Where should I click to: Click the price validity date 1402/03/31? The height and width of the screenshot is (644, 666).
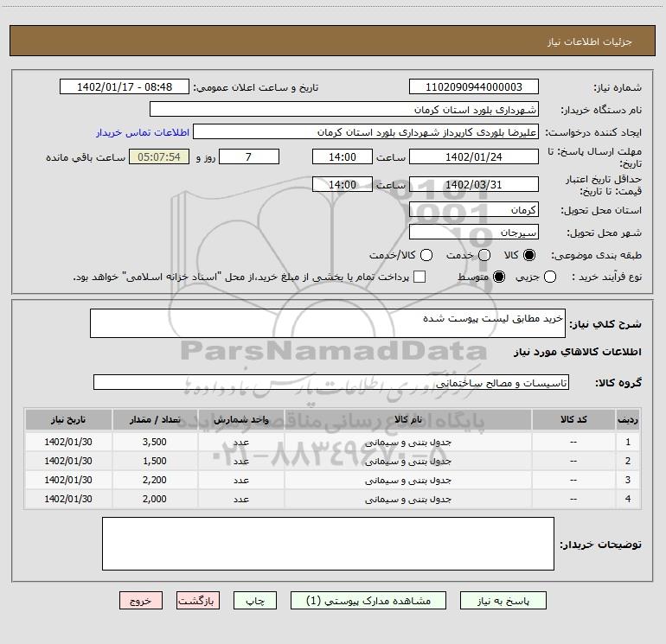click(474, 184)
